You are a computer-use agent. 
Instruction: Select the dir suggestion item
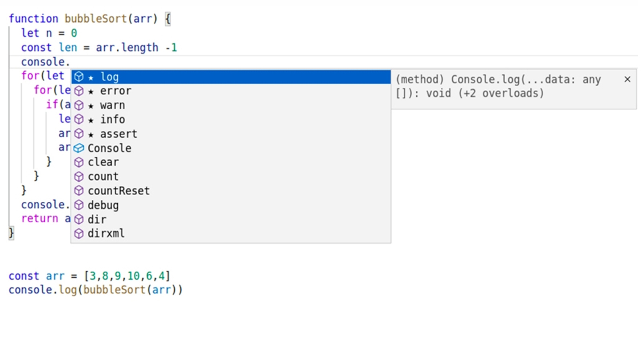(x=231, y=219)
